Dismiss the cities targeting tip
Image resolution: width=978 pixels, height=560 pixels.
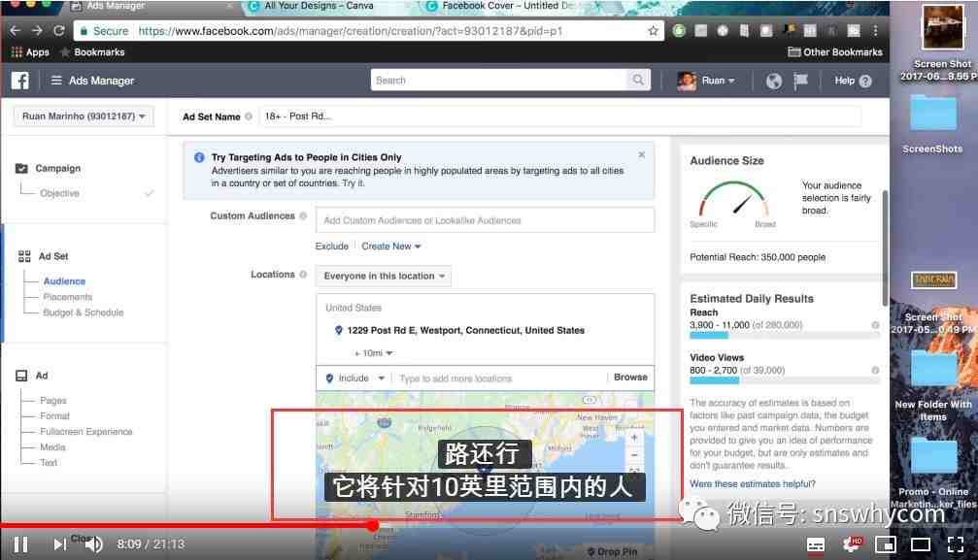pos(642,154)
